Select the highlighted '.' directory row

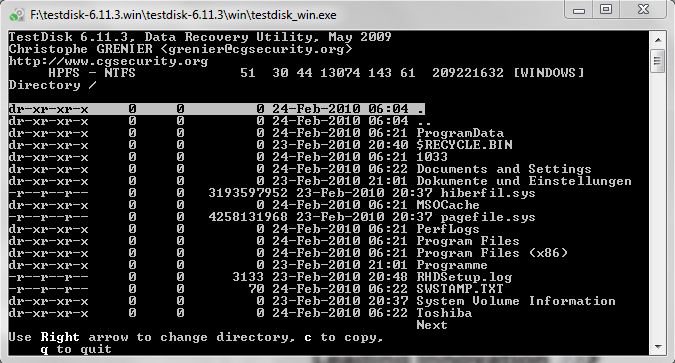pyautogui.click(x=217, y=109)
